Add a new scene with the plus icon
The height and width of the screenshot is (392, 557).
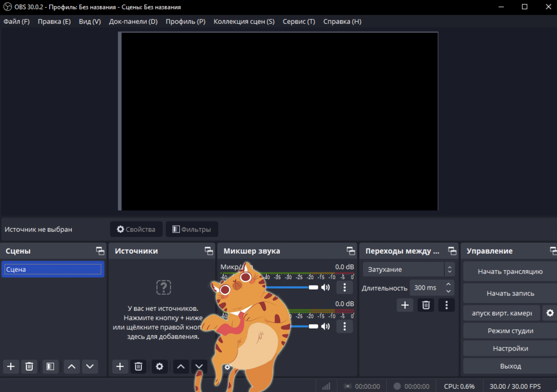tap(11, 367)
